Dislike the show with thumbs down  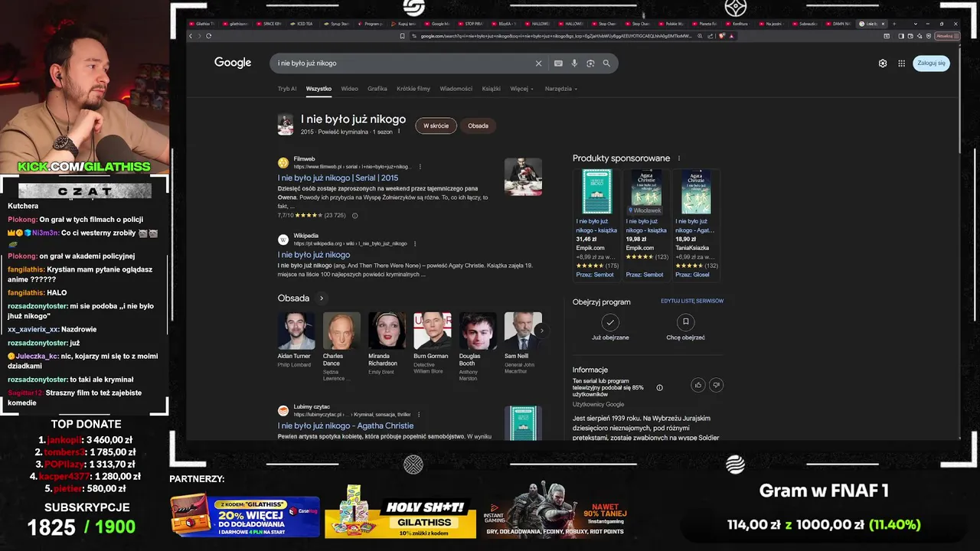pyautogui.click(x=716, y=385)
